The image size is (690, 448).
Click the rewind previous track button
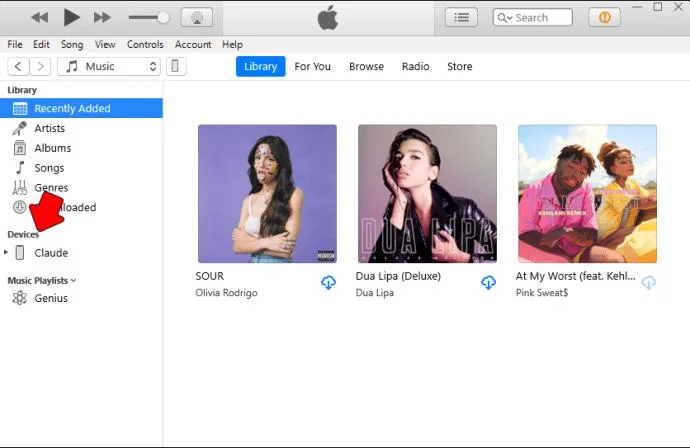tap(40, 18)
